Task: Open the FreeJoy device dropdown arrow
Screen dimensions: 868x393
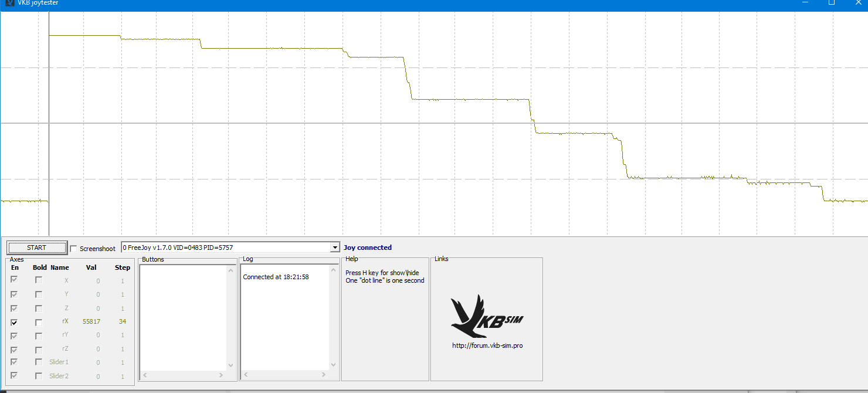Action: tap(335, 248)
